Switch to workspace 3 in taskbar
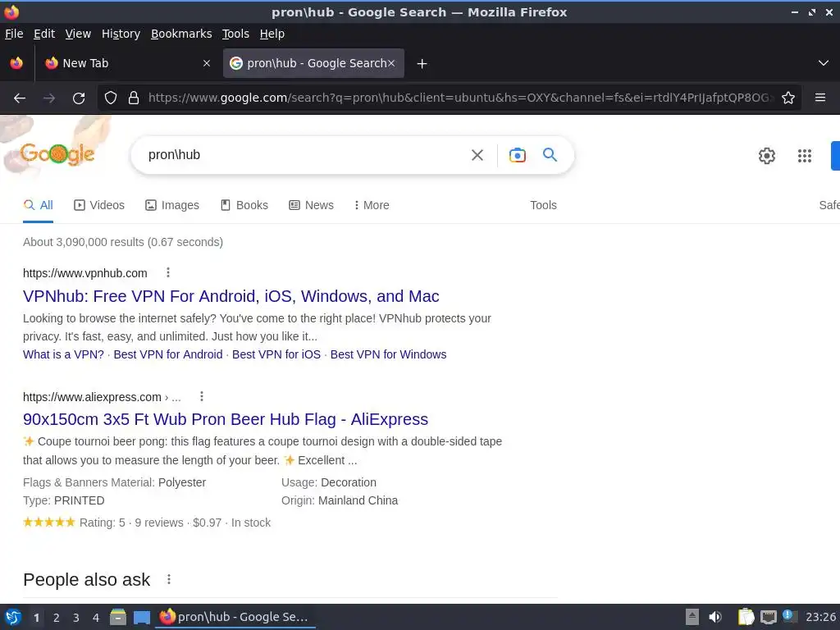 [x=76, y=618]
